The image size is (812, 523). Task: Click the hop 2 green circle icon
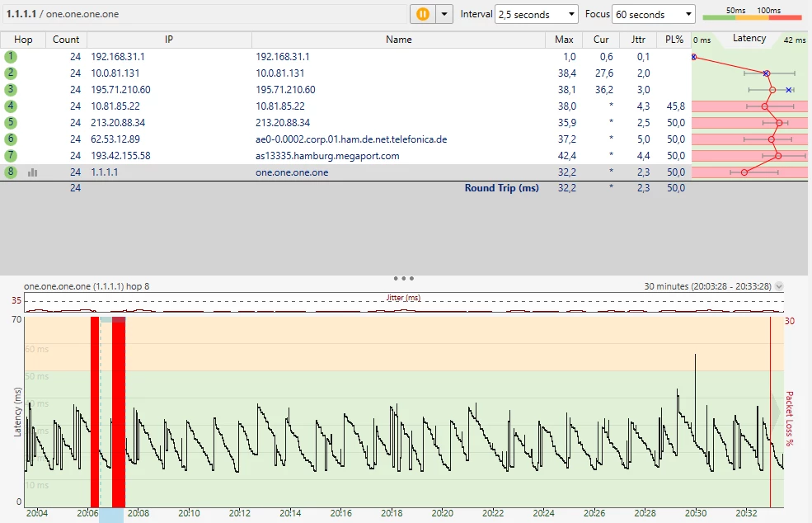10,73
